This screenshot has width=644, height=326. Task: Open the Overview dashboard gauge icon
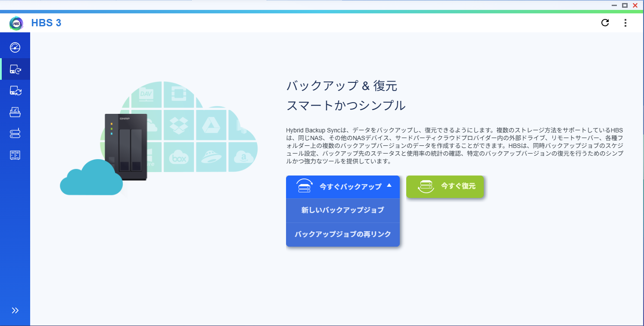click(15, 47)
